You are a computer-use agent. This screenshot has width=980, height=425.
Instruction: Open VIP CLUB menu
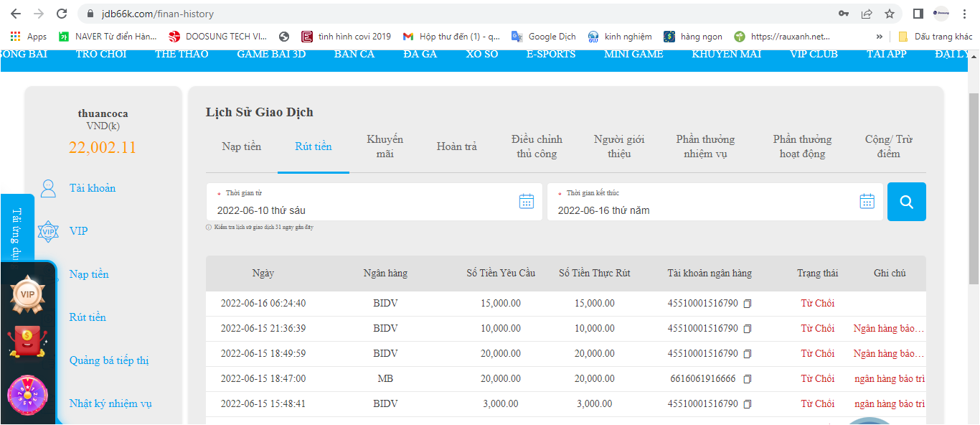pos(814,54)
